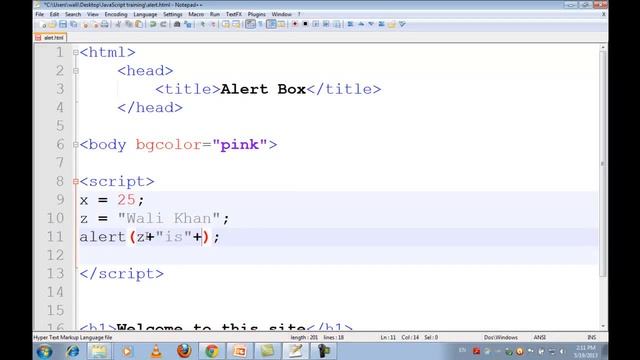
Task: Zoom in using toolbar Zoom In icon
Action: (203, 24)
